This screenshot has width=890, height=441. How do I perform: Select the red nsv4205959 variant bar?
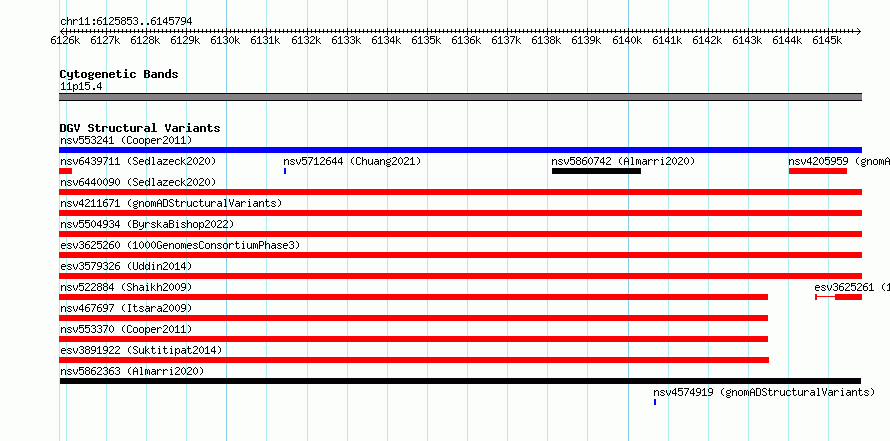818,171
